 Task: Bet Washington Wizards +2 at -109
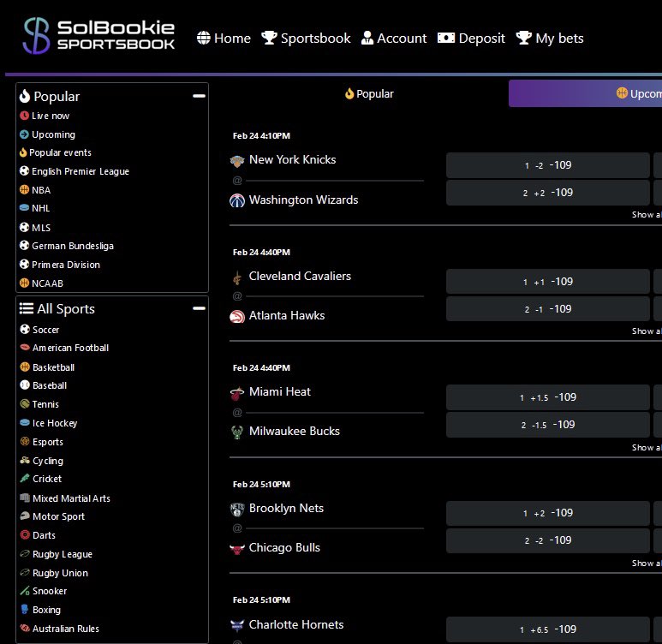[547, 193]
